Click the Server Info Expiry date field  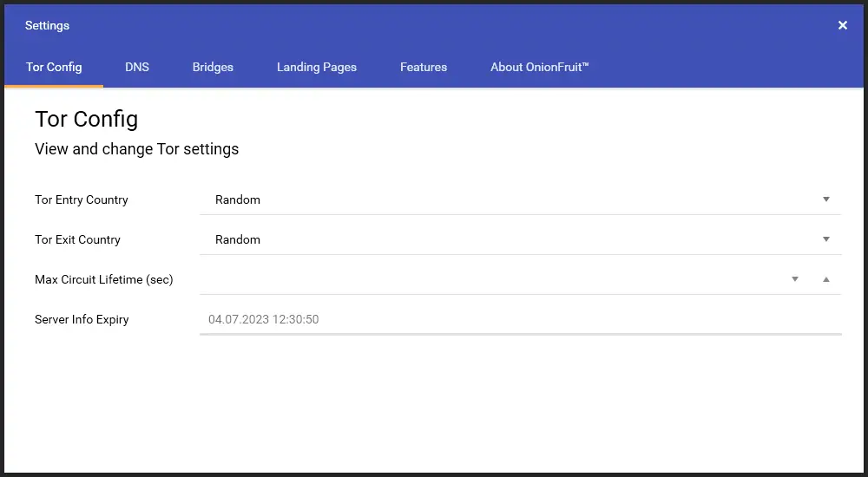point(520,319)
